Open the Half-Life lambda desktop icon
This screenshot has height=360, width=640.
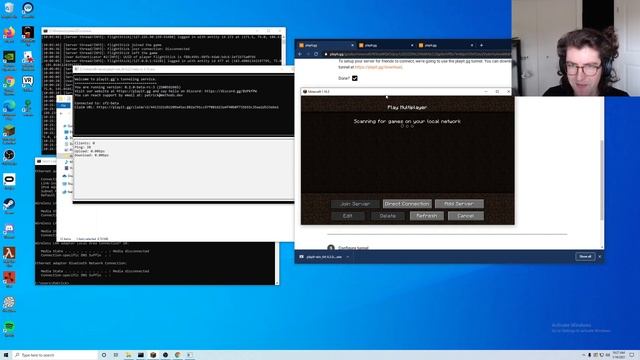(x=9, y=255)
